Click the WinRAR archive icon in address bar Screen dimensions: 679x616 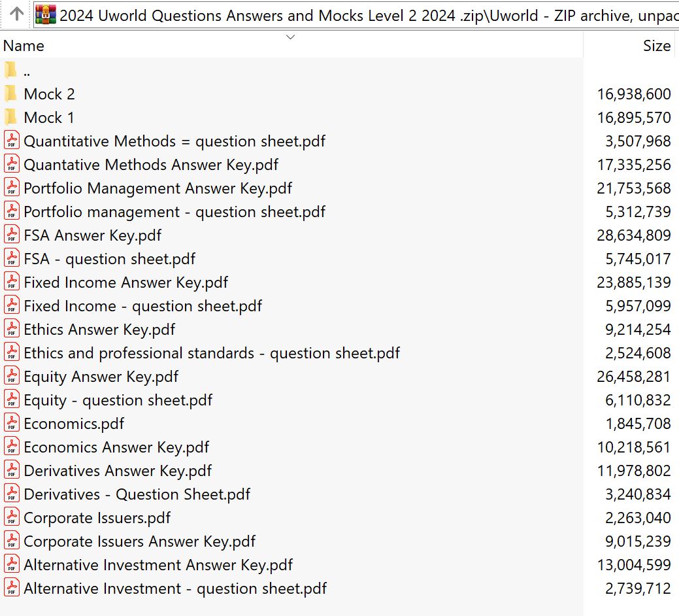46,14
